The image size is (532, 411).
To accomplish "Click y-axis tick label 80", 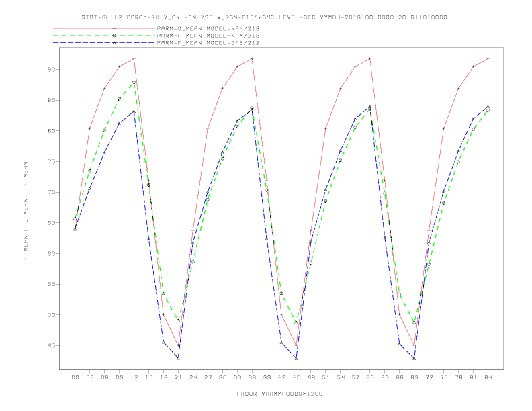I will point(52,131).
